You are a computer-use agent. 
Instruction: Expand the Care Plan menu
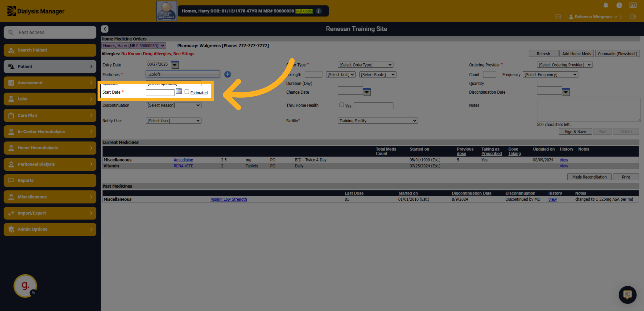[x=50, y=115]
